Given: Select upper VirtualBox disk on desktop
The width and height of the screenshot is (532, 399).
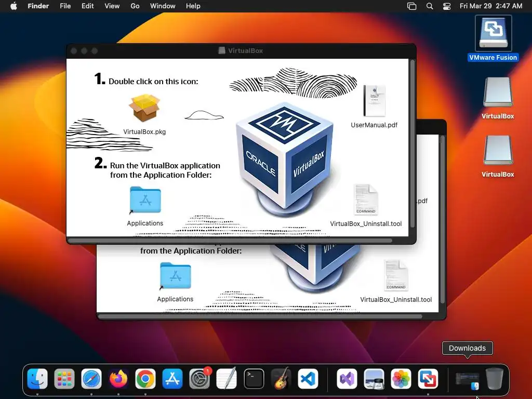Looking at the screenshot, I should pyautogui.click(x=498, y=92).
